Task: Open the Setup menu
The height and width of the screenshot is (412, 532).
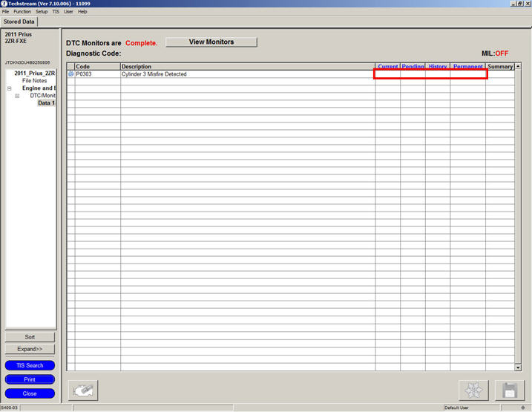Action: (x=42, y=12)
